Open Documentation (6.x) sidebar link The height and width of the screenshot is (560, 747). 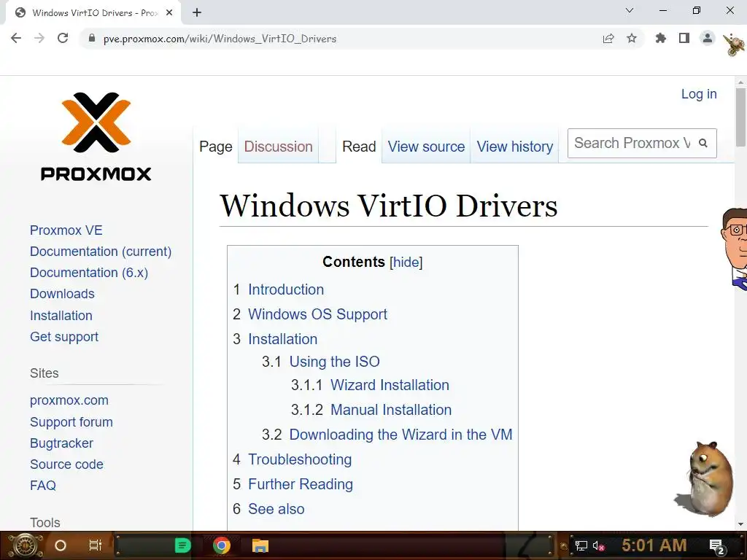coord(89,273)
